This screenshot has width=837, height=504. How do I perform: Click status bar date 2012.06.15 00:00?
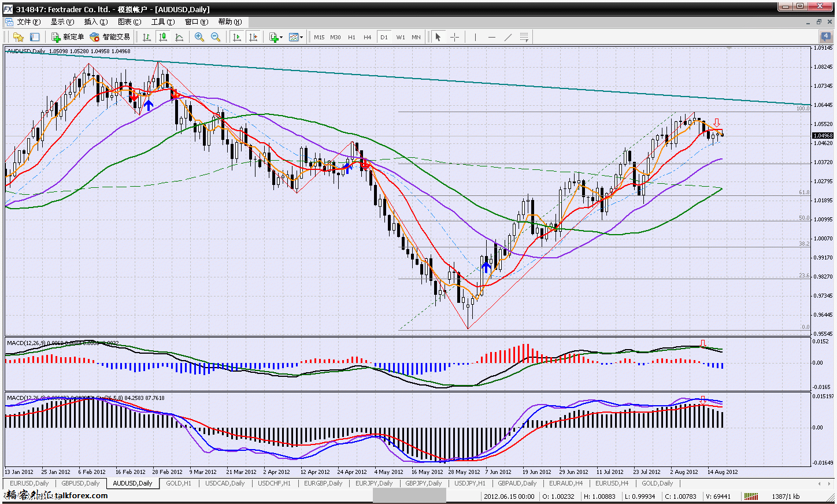(x=509, y=496)
